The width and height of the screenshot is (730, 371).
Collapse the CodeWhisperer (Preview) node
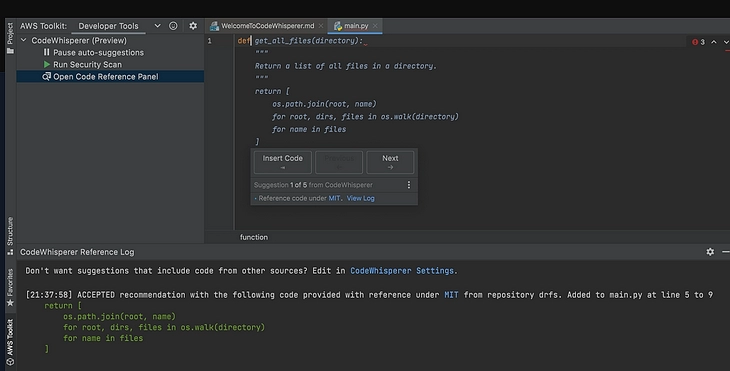[x=23, y=40]
